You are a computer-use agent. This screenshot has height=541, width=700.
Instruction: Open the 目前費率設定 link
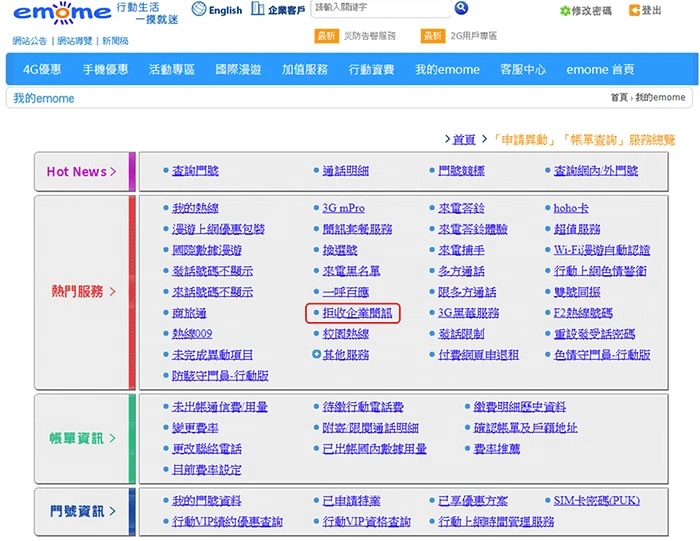[x=207, y=470]
